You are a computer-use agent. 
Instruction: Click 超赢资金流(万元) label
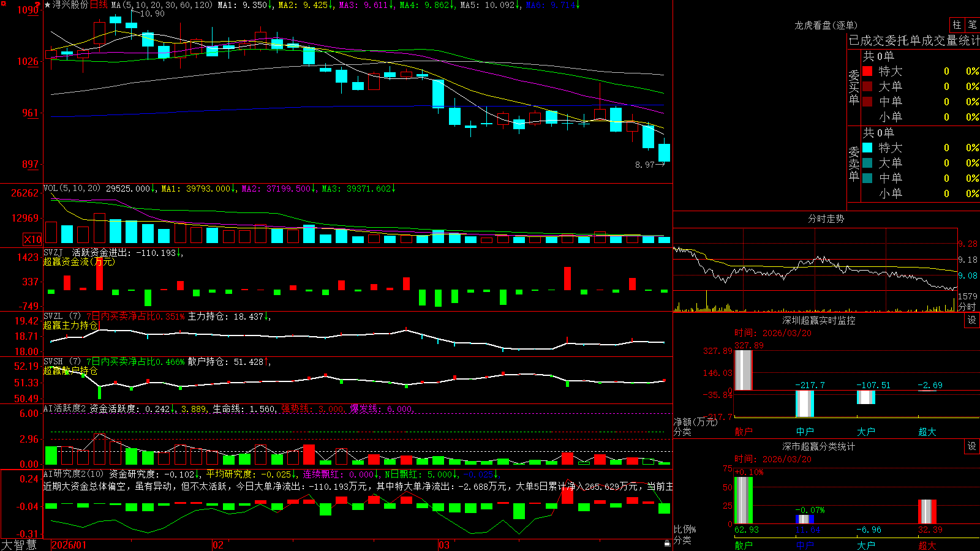(79, 261)
